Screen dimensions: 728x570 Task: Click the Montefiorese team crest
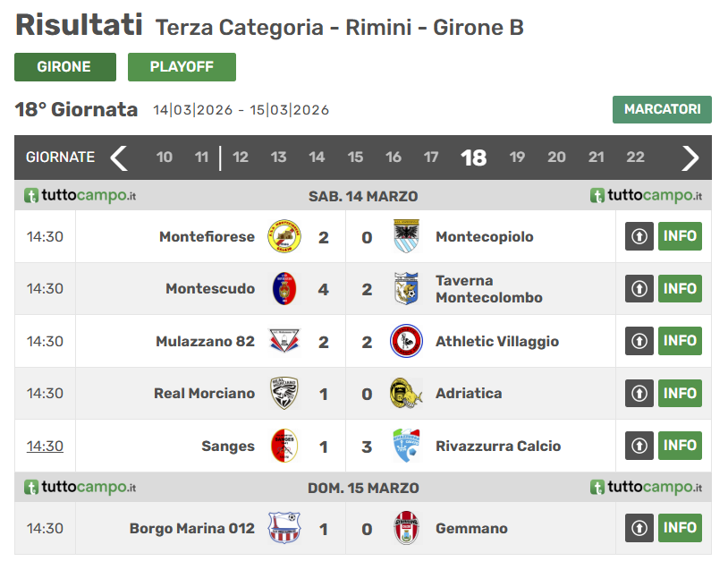point(284,236)
